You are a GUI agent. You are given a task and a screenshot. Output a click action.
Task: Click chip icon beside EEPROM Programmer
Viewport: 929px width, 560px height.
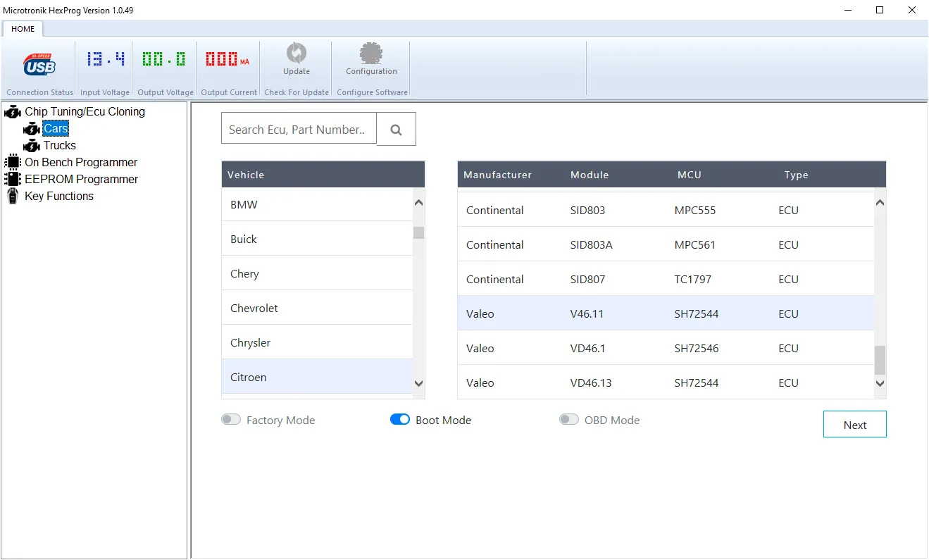tap(13, 179)
